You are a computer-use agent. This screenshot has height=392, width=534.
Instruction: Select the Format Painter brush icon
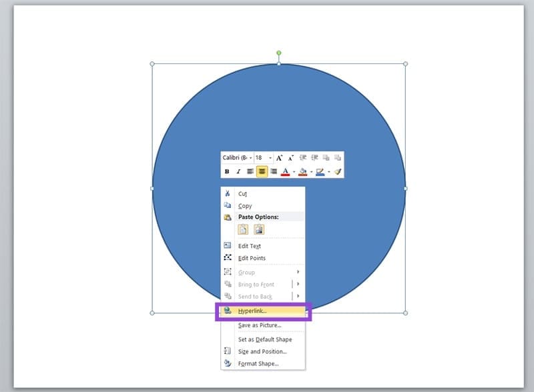pyautogui.click(x=338, y=172)
